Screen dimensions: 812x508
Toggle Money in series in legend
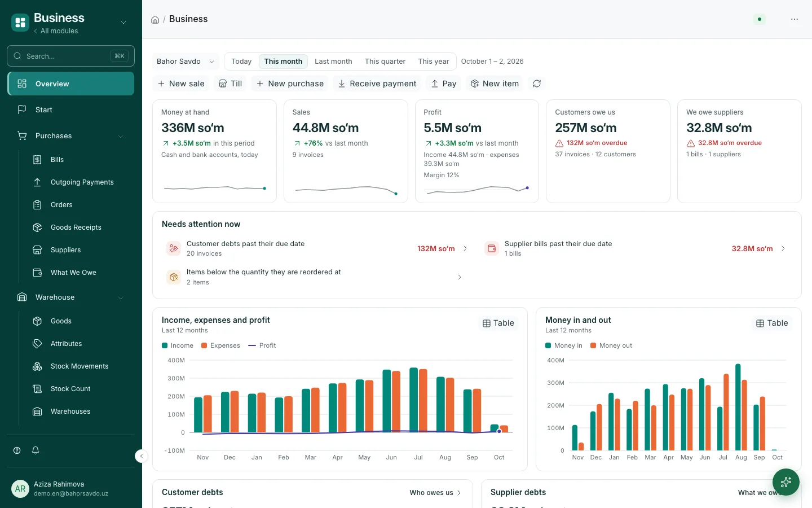(564, 345)
